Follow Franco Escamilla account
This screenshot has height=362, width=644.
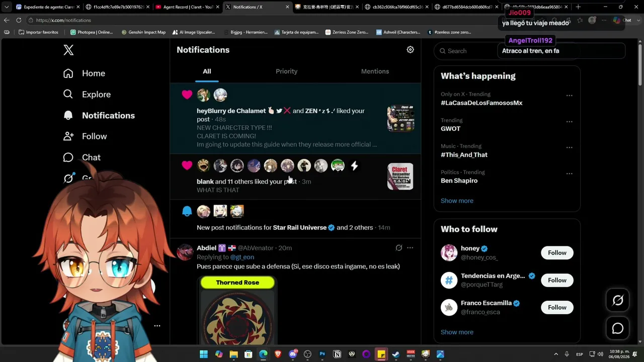(x=557, y=307)
